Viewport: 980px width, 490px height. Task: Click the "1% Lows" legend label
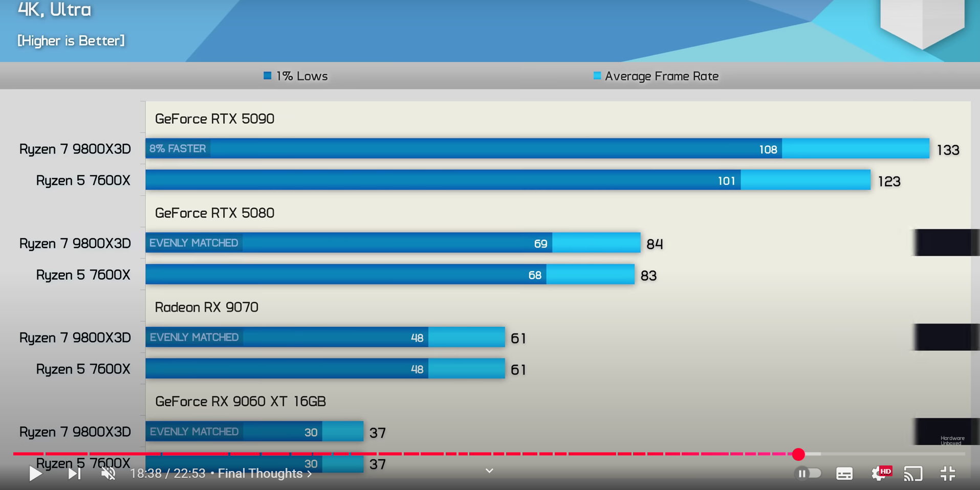pos(302,76)
